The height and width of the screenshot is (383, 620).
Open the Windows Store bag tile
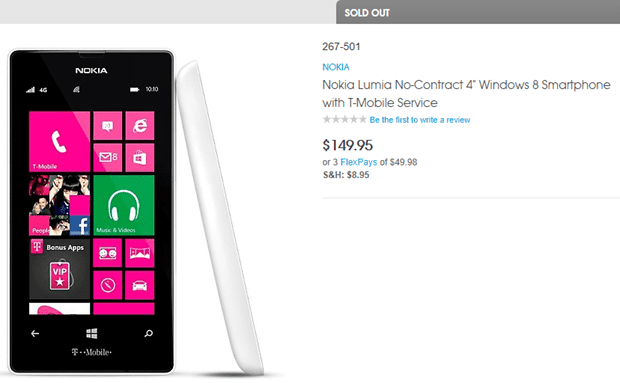tap(140, 158)
